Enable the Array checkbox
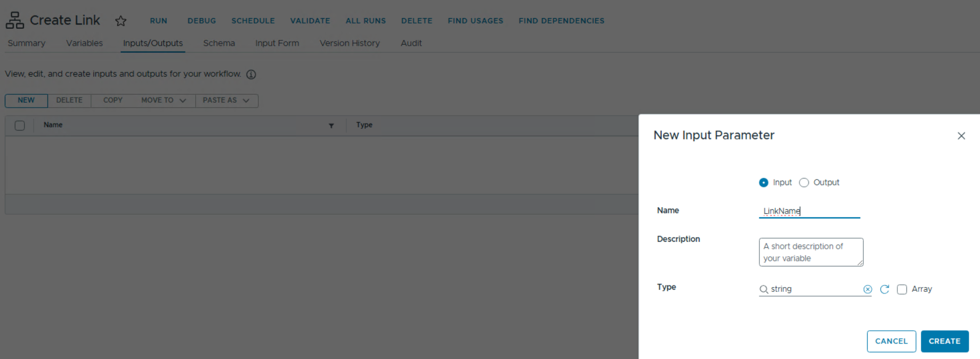 click(902, 289)
